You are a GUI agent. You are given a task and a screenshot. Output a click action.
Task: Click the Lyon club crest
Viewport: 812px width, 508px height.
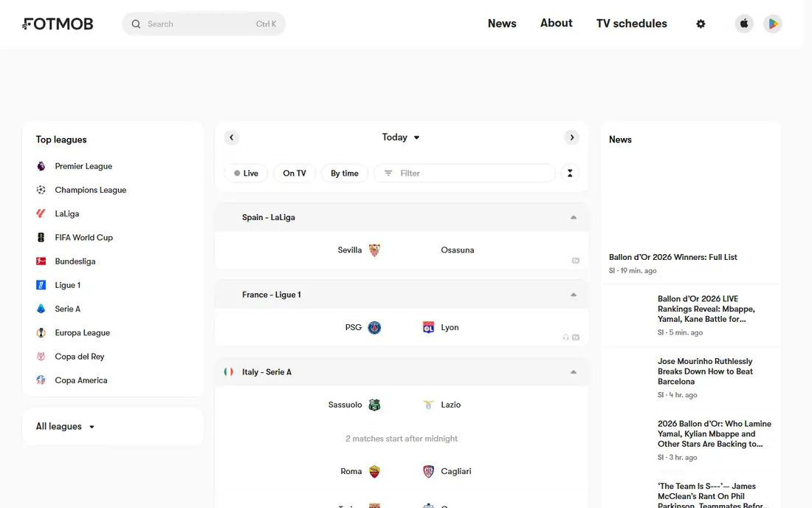pyautogui.click(x=428, y=328)
